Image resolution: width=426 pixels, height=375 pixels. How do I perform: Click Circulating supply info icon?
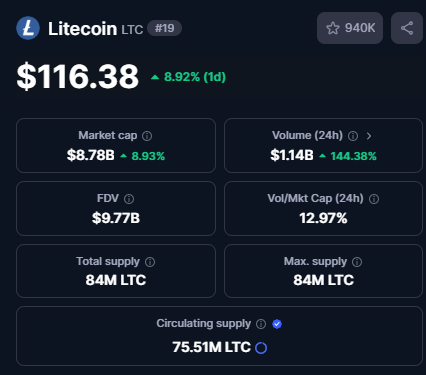(x=261, y=324)
